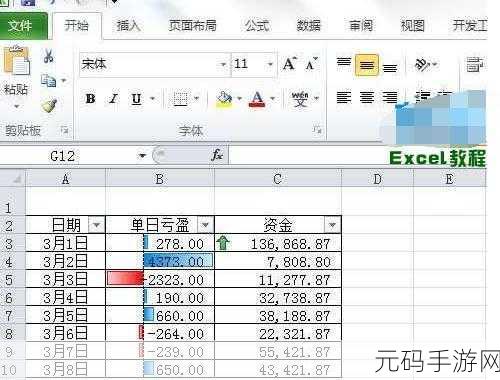Open the Name Box dropdown
Image resolution: width=500 pixels, height=380 pixels.
point(142,155)
